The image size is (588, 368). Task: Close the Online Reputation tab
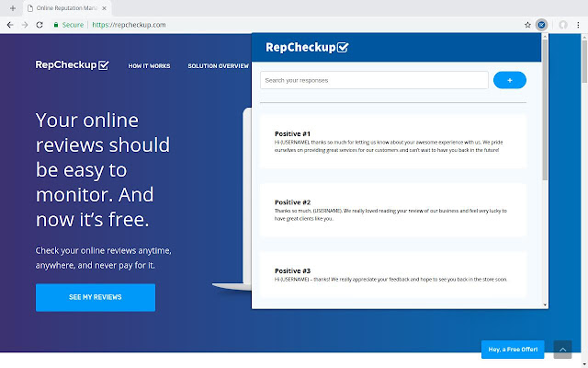pos(104,8)
